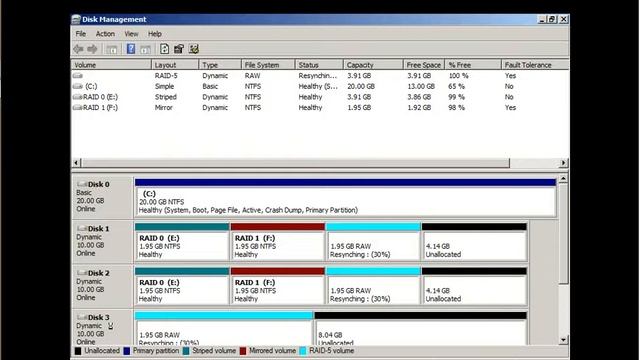The image size is (640, 360).
Task: Select RAID 1 (F:) partition on Disk 2
Action: (x=278, y=287)
